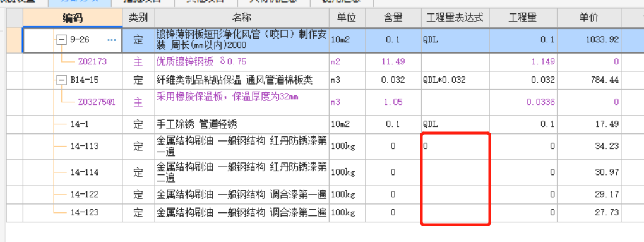Click the 含量 value 0.032 in row B14-15
Screen dimensions: 644x242
coord(393,80)
